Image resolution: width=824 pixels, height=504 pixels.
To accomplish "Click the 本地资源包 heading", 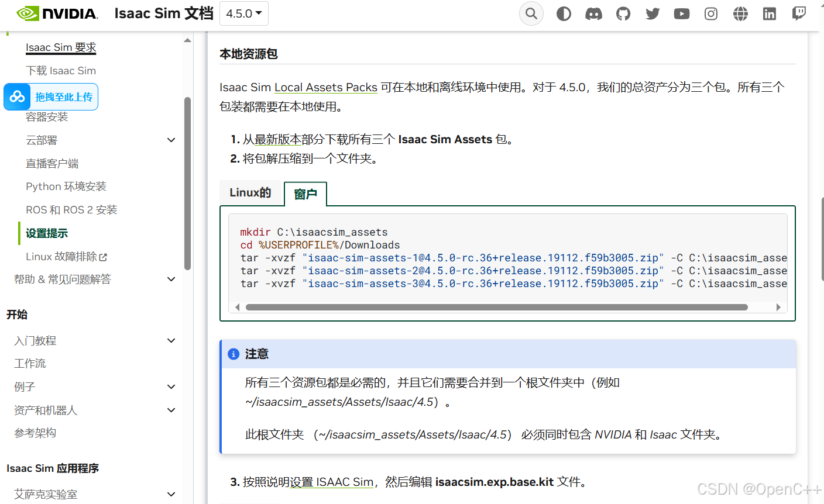I will coord(249,54).
